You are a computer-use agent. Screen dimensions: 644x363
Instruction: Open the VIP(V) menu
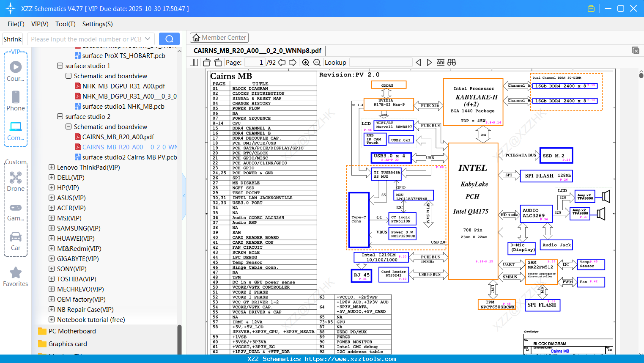tap(40, 24)
